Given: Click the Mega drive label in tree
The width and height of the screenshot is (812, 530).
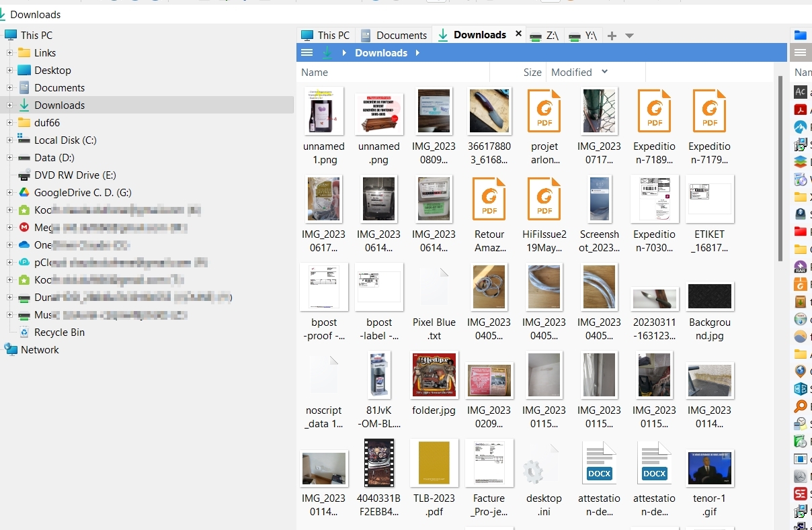Looking at the screenshot, I should point(110,228).
